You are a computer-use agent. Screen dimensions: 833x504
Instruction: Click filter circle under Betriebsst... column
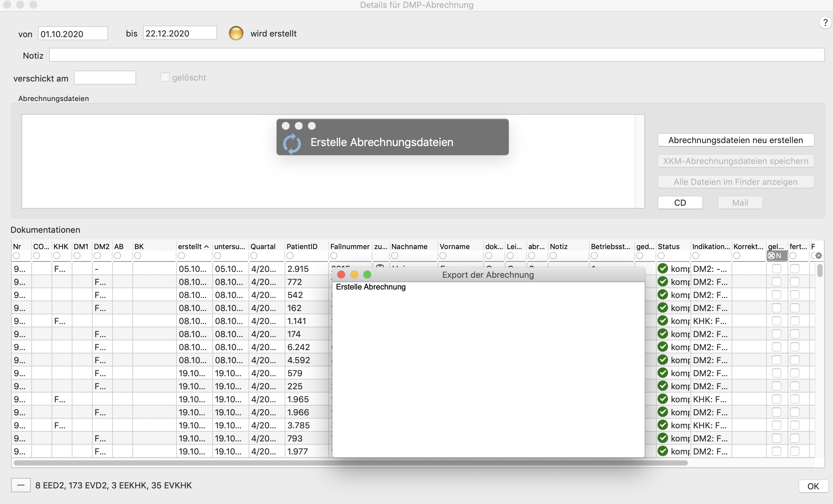coord(594,256)
